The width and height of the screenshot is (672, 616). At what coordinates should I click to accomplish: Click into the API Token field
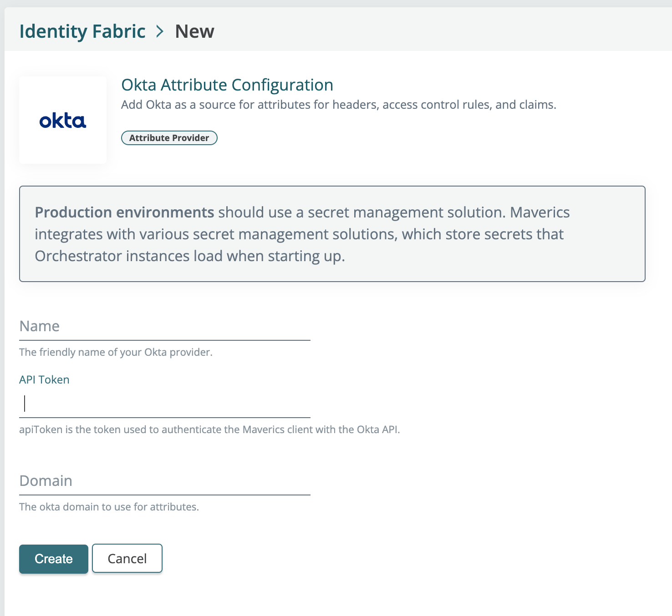coord(165,404)
